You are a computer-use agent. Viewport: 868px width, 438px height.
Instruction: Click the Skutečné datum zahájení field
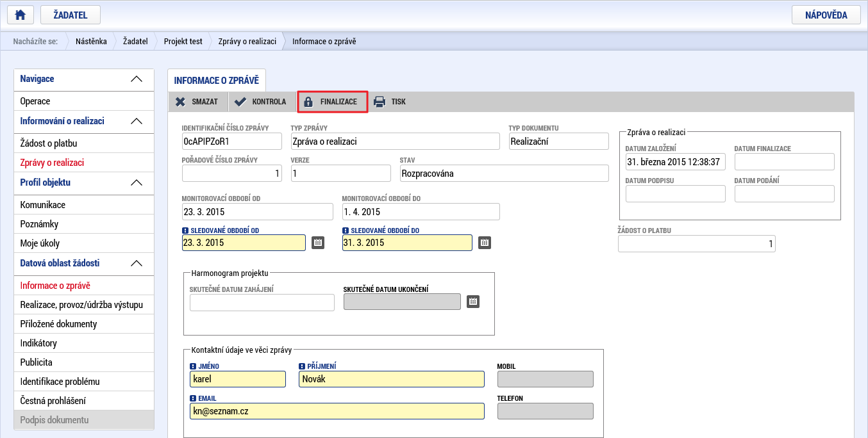(x=262, y=302)
